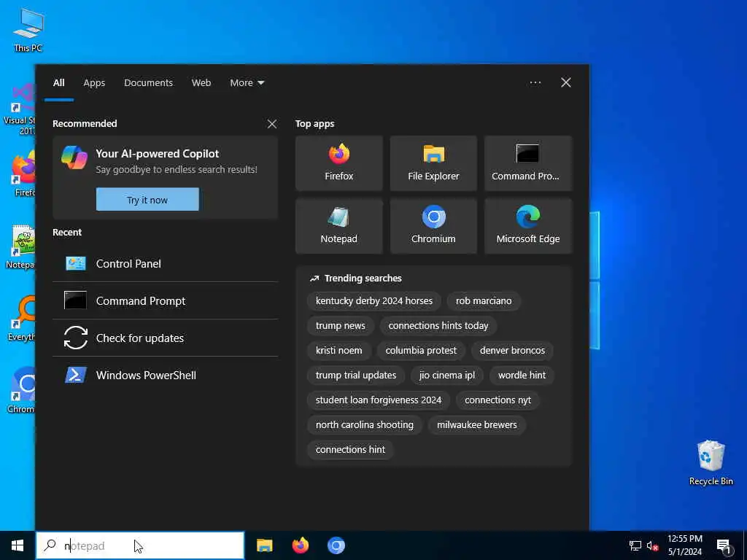Open Windows PowerShell from Recent list
This screenshot has height=560, width=747.
point(166,376)
